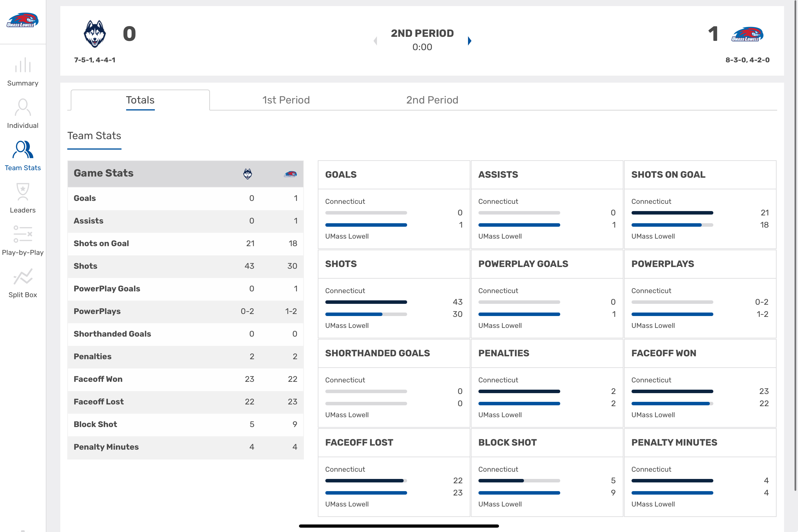The image size is (798, 532).
Task: Click the SHOTS ON GOAL card header
Action: point(700,175)
